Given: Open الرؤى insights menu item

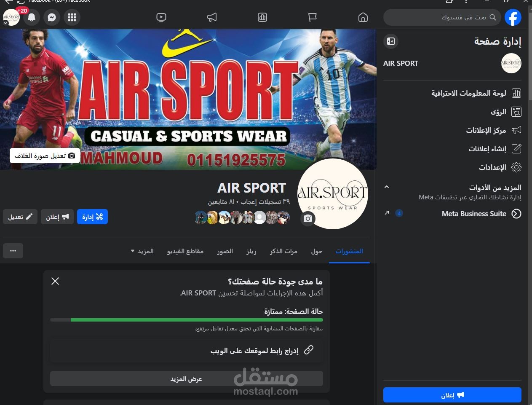Looking at the screenshot, I should pos(452,112).
